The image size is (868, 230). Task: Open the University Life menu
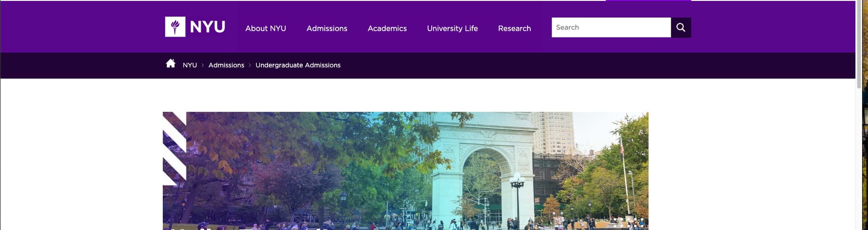[x=452, y=28]
